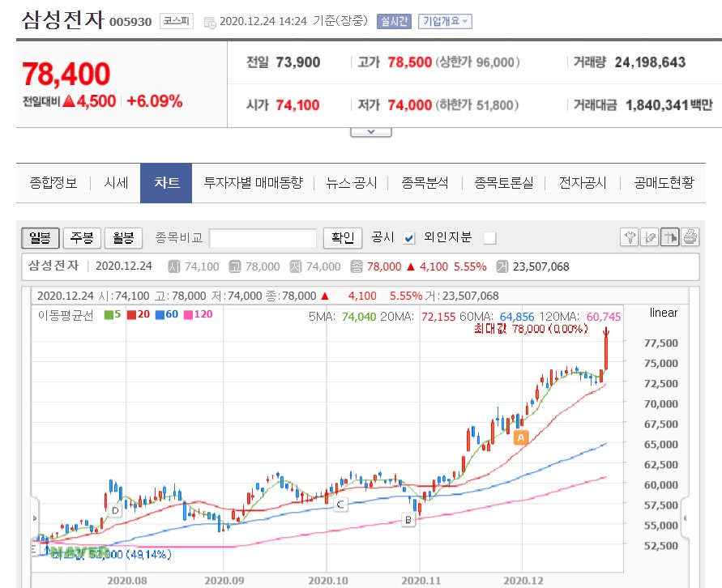The image size is (722, 588).
Task: Focus the 종목비교 stock comparison input field
Action: (x=263, y=238)
